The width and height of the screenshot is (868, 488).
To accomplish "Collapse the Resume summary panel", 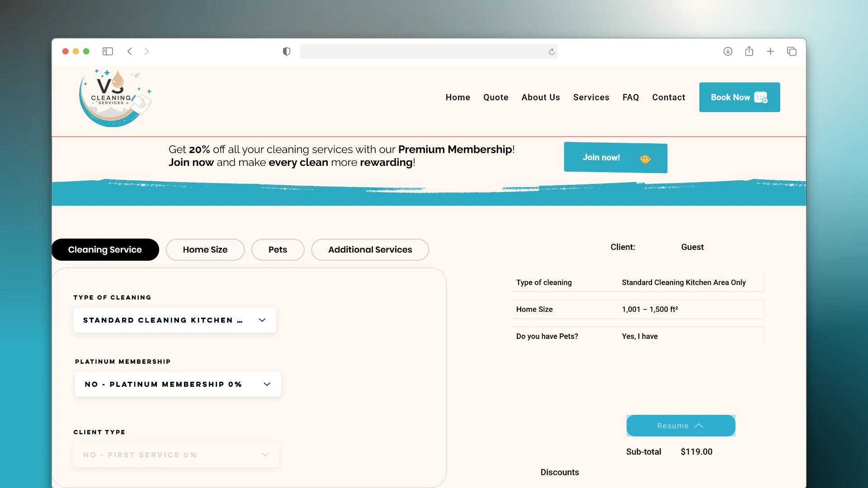I will pyautogui.click(x=680, y=426).
